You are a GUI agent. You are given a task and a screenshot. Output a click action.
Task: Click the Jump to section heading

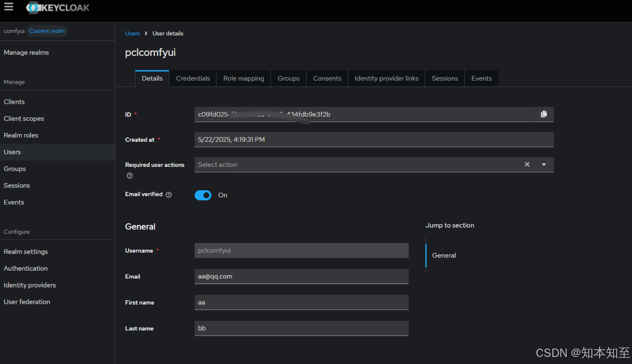tap(450, 225)
